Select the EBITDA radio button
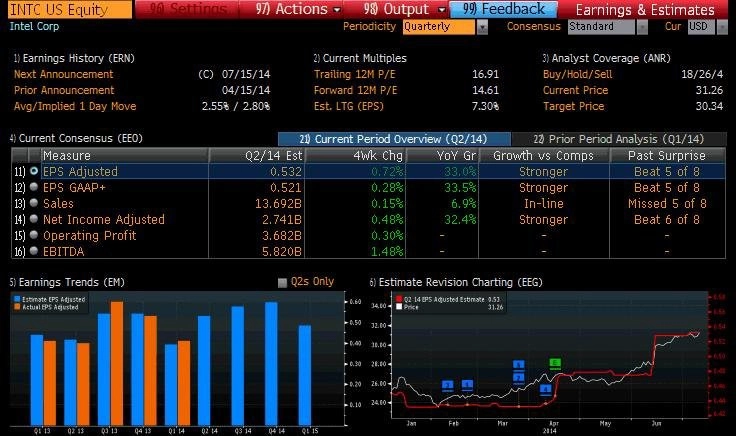This screenshot has height=436, width=736. (x=34, y=251)
